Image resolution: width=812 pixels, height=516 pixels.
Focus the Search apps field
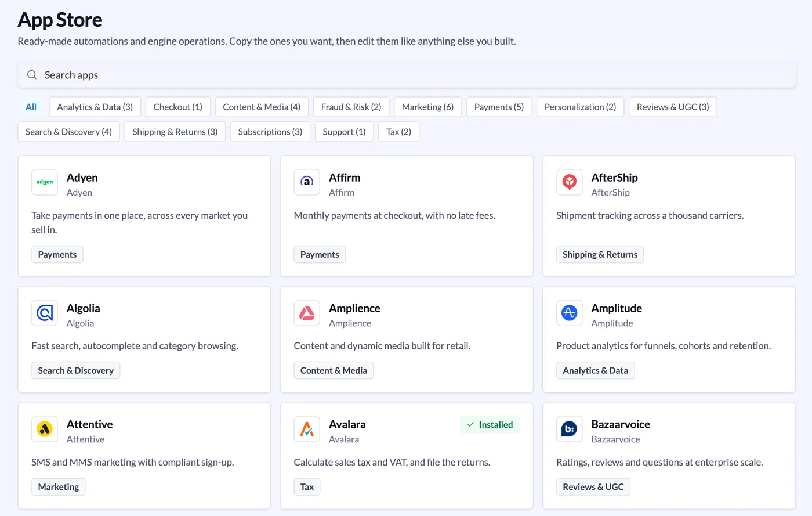pyautogui.click(x=407, y=75)
